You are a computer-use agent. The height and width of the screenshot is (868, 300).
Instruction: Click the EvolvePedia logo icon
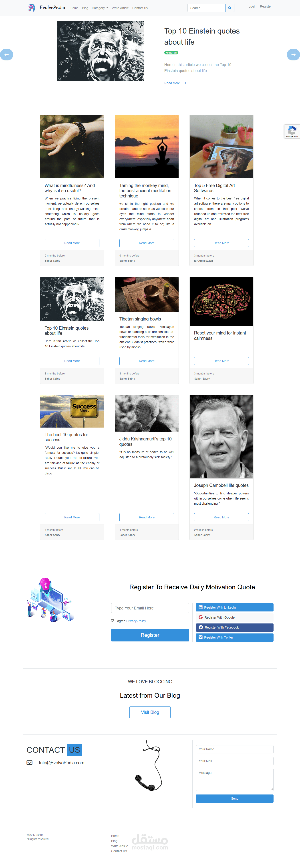point(31,8)
